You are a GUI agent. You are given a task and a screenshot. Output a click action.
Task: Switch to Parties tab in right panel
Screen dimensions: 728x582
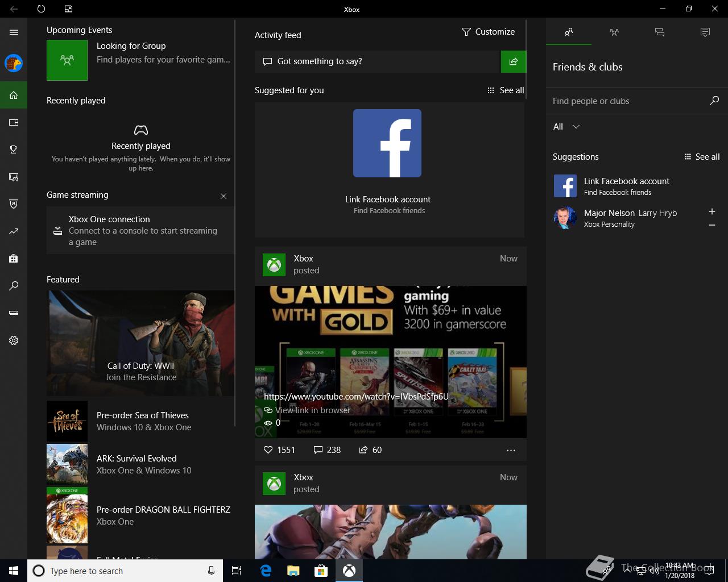tap(614, 32)
